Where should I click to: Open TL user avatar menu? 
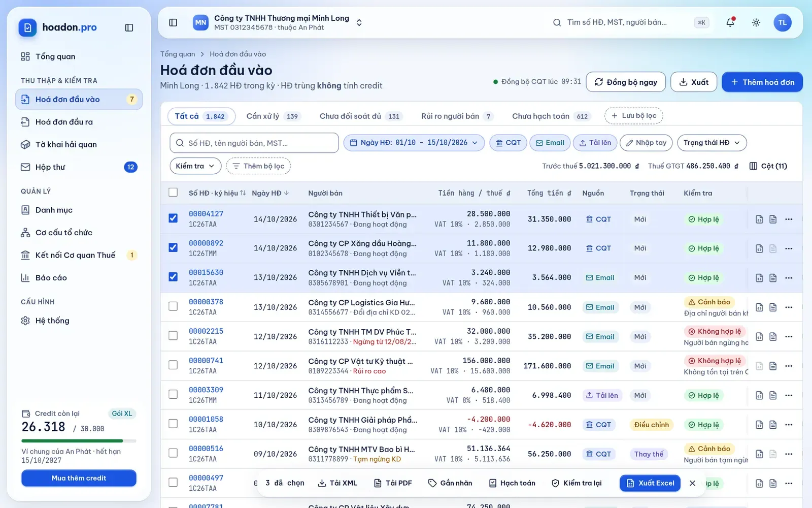pyautogui.click(x=783, y=22)
